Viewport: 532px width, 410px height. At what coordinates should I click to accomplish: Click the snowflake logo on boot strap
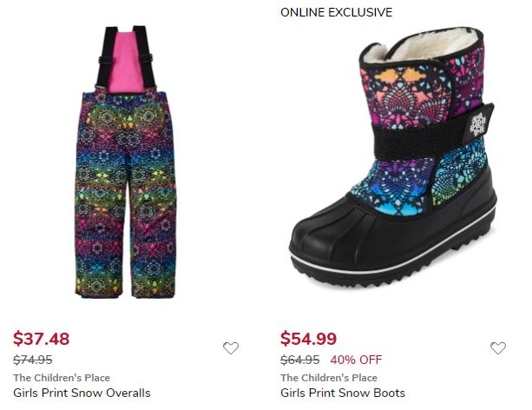click(478, 125)
